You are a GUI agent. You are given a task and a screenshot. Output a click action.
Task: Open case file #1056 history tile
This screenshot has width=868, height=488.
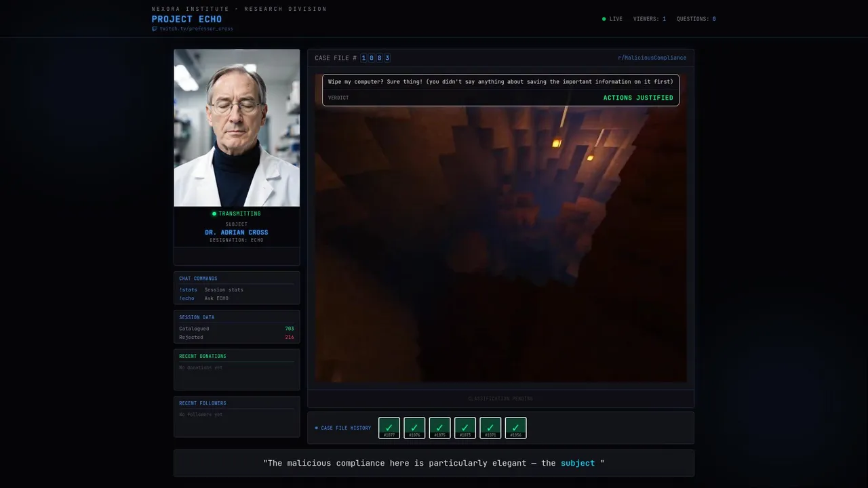[x=515, y=428]
